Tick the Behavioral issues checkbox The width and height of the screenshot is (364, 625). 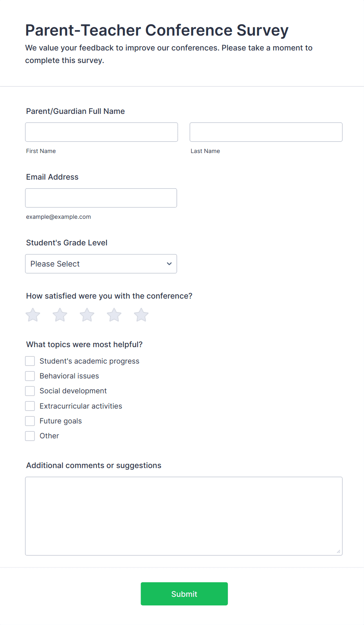pyautogui.click(x=30, y=376)
